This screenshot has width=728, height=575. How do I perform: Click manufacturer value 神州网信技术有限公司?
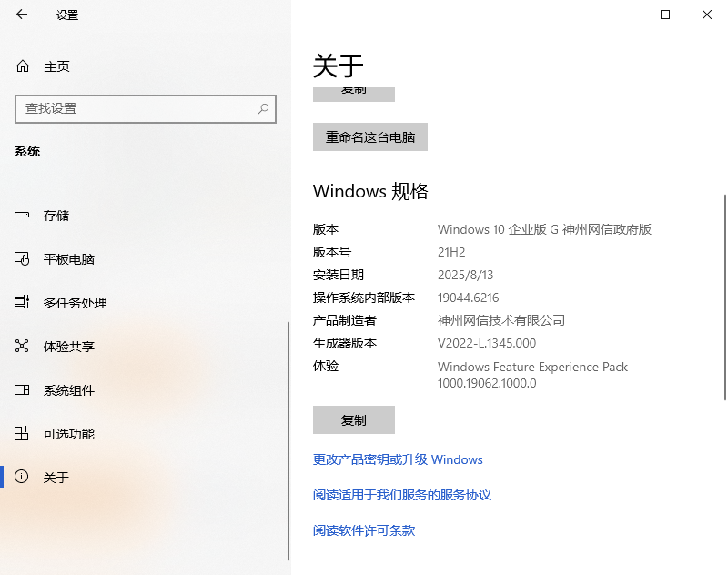coord(501,320)
